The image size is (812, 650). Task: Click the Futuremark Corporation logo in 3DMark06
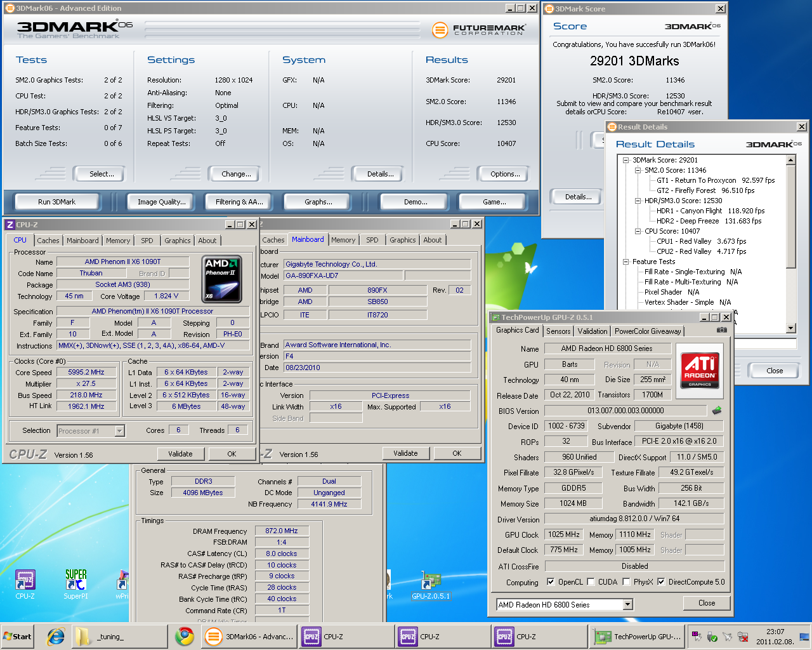coord(479,29)
